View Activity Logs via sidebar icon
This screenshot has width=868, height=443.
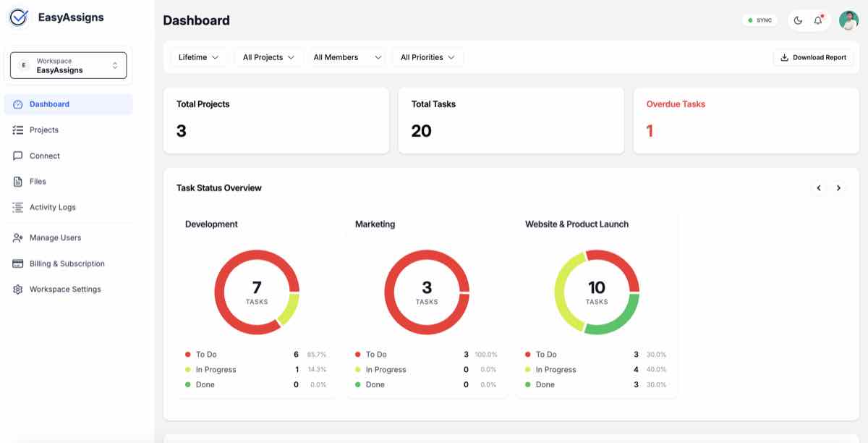(17, 207)
